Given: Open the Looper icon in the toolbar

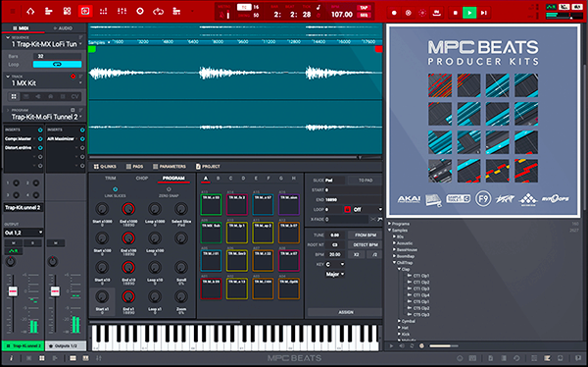Looking at the screenshot, I should 158,11.
